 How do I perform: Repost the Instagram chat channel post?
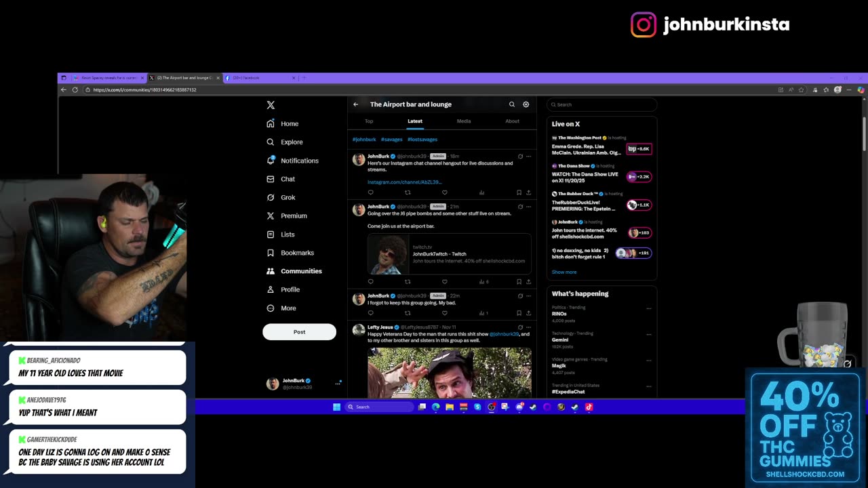(x=408, y=192)
